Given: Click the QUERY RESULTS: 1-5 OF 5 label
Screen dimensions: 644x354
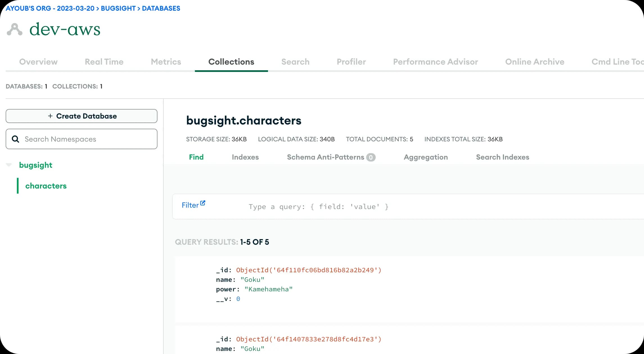Looking at the screenshot, I should pyautogui.click(x=222, y=242).
